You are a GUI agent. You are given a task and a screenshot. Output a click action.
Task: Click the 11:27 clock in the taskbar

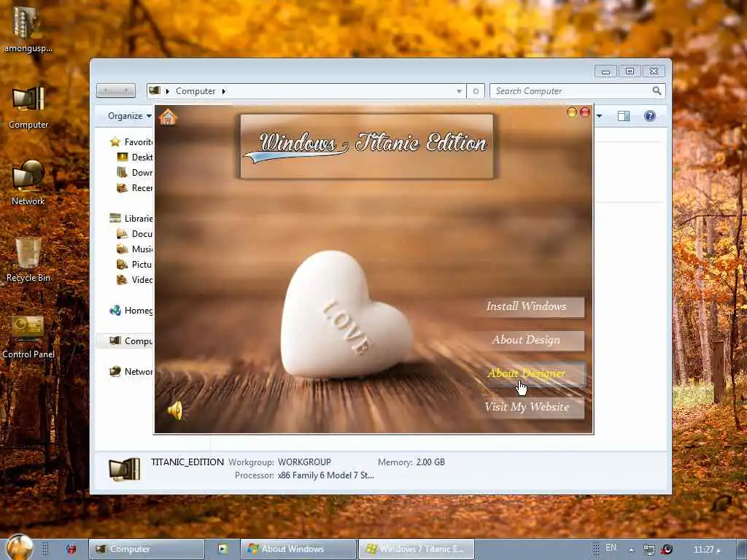707,550
